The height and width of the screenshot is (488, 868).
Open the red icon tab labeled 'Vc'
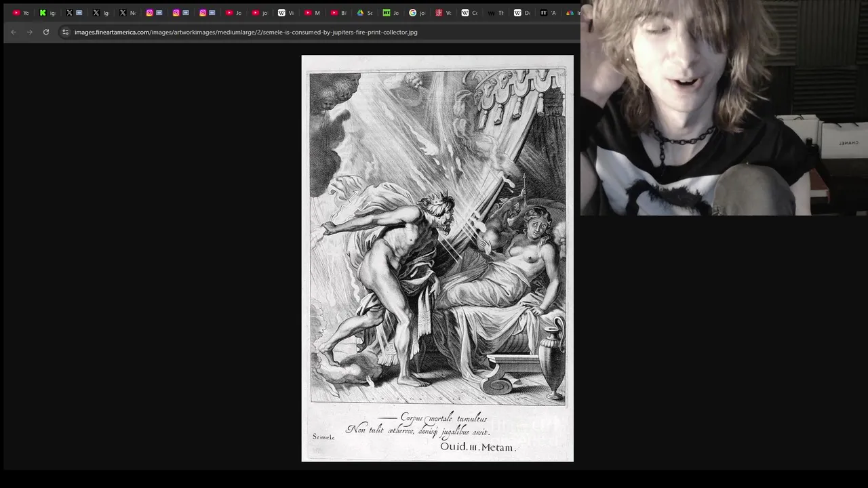pos(444,13)
